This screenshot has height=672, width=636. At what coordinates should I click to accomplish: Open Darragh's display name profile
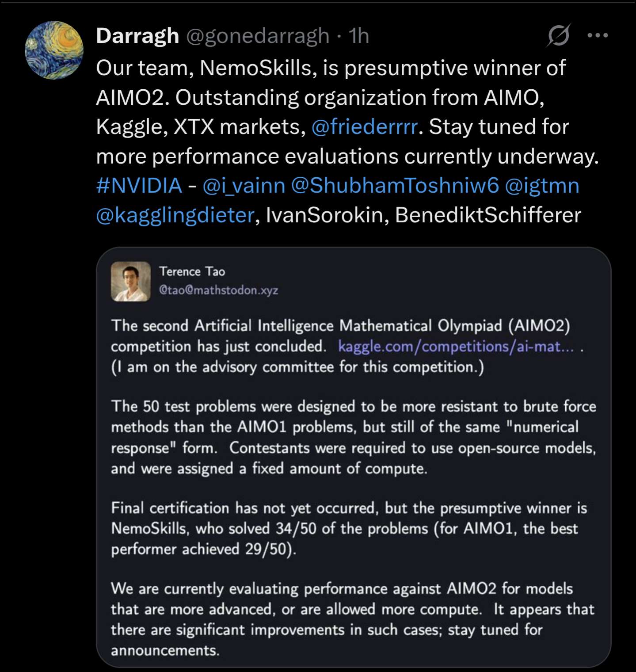[x=137, y=36]
